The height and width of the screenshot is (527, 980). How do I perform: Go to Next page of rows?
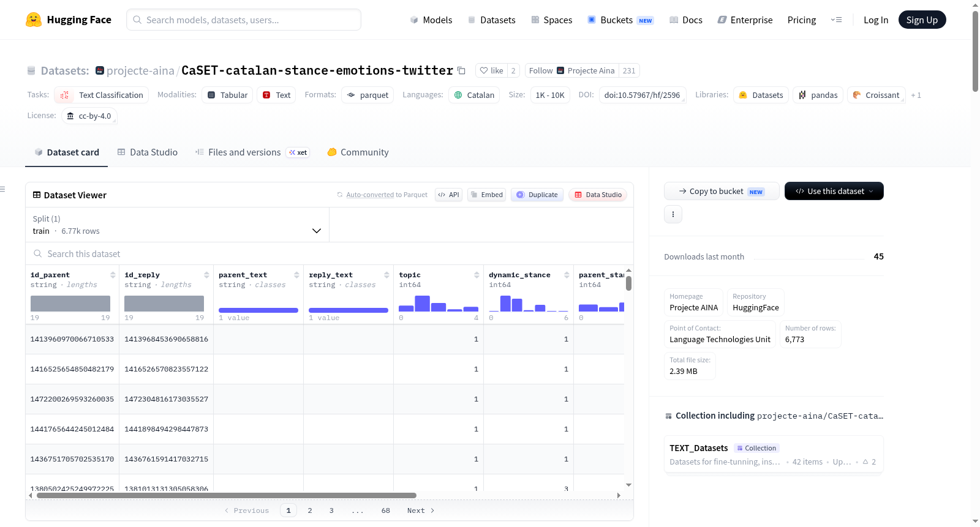click(421, 510)
